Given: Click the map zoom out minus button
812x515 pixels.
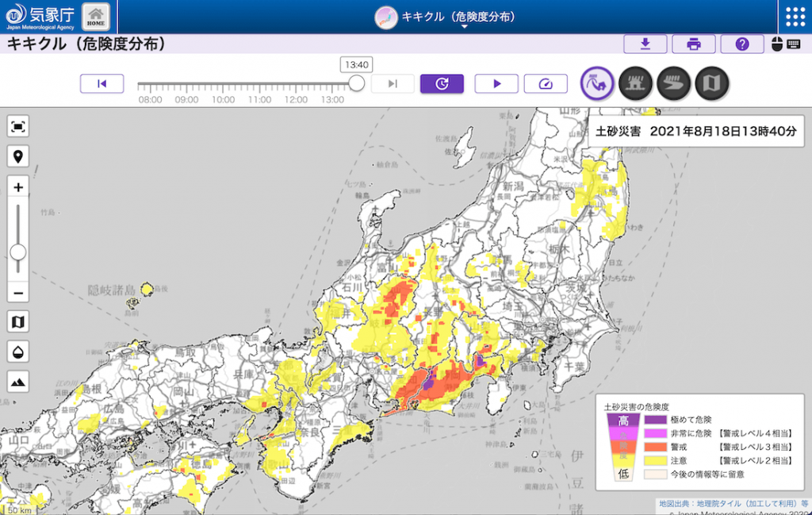Looking at the screenshot, I should (x=18, y=293).
